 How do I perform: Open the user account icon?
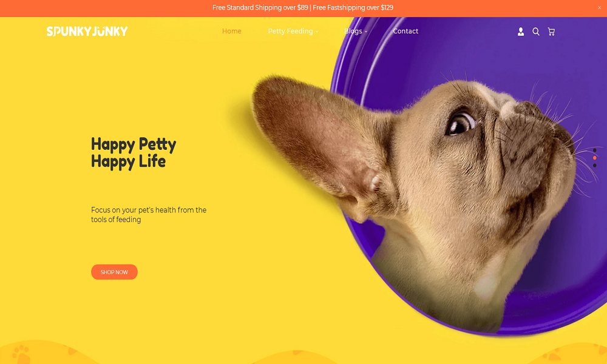[521, 32]
